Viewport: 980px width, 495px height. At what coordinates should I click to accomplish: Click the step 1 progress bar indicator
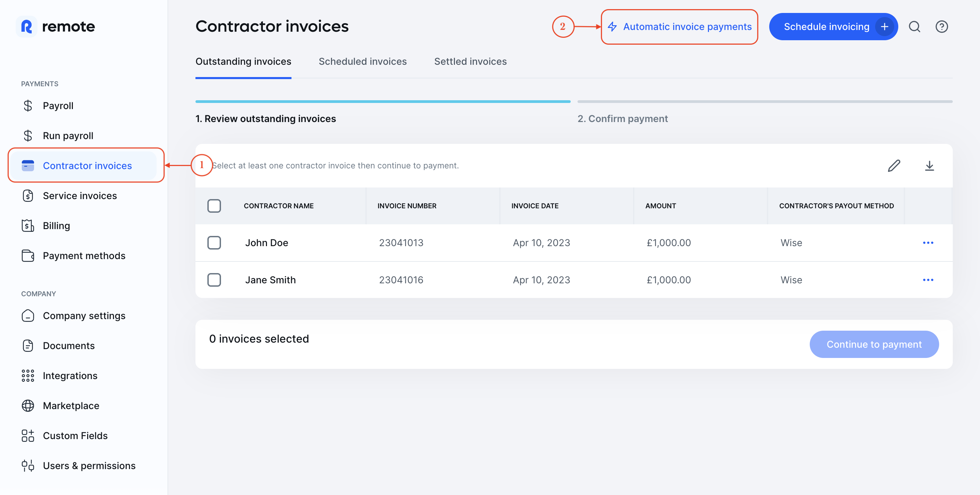point(382,101)
